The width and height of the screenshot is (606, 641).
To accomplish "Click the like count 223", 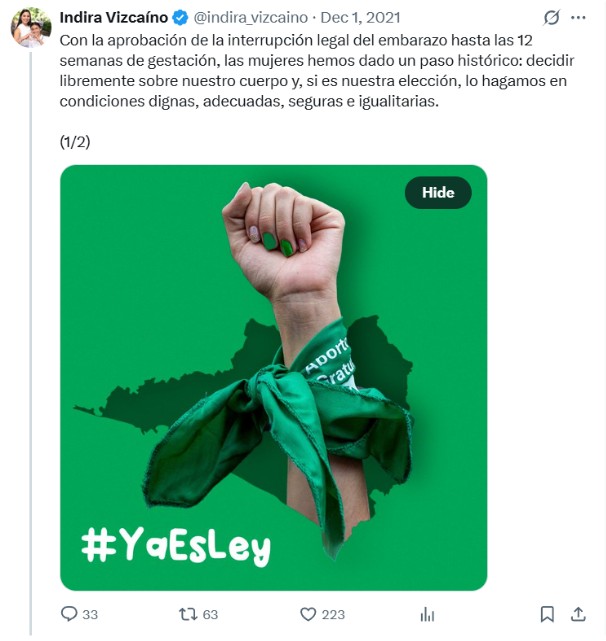I will (x=333, y=614).
